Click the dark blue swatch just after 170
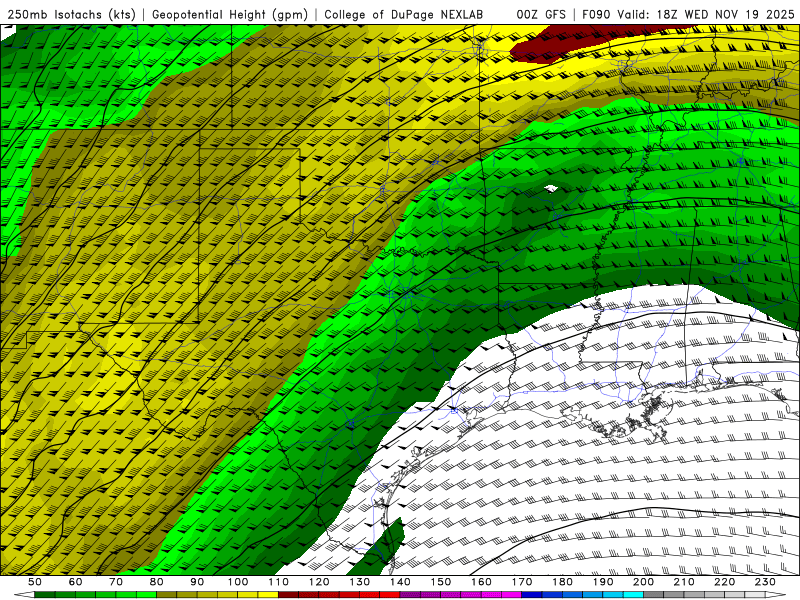This screenshot has width=800, height=600. pyautogui.click(x=532, y=595)
